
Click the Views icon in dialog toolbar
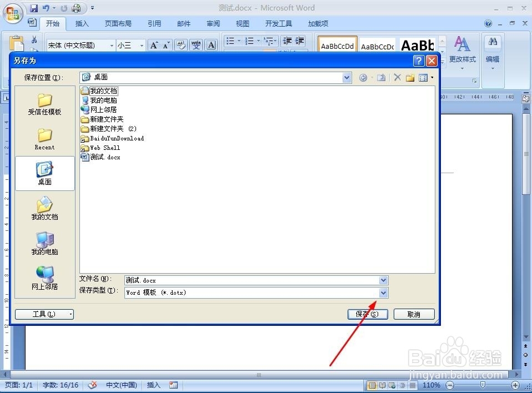pyautogui.click(x=423, y=78)
